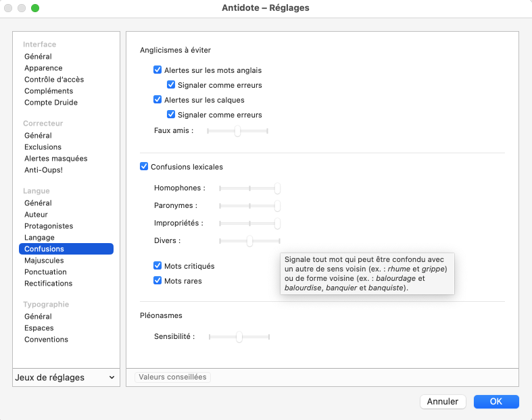Image resolution: width=532 pixels, height=420 pixels.
Task: Open Jeux de réglages dropdown
Action: pyautogui.click(x=65, y=377)
